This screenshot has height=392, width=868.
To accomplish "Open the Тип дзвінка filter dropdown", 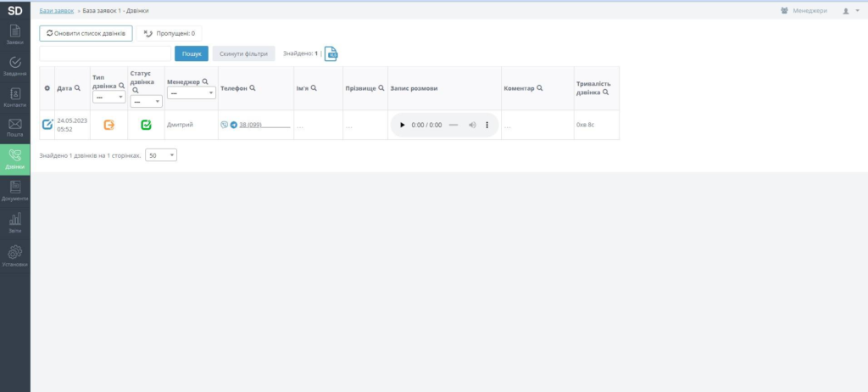I will point(108,97).
